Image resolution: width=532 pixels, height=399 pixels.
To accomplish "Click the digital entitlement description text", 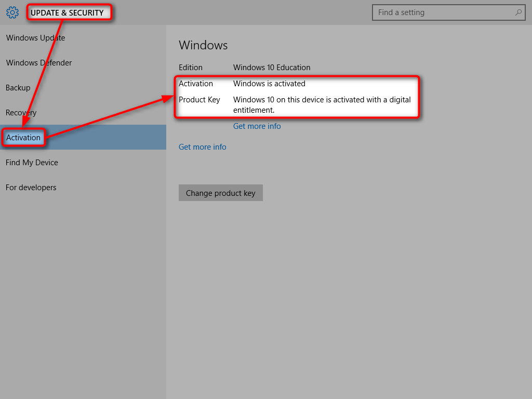I will point(322,105).
